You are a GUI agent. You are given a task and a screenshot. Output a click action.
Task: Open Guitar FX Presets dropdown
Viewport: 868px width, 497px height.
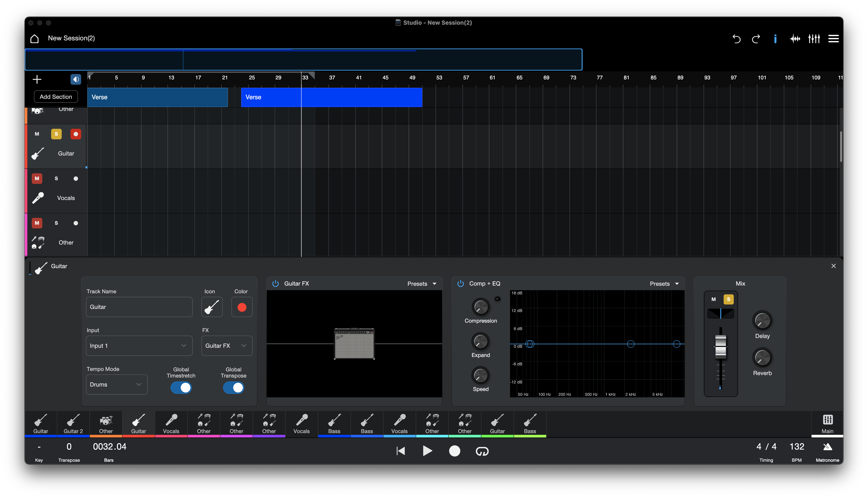click(x=422, y=284)
